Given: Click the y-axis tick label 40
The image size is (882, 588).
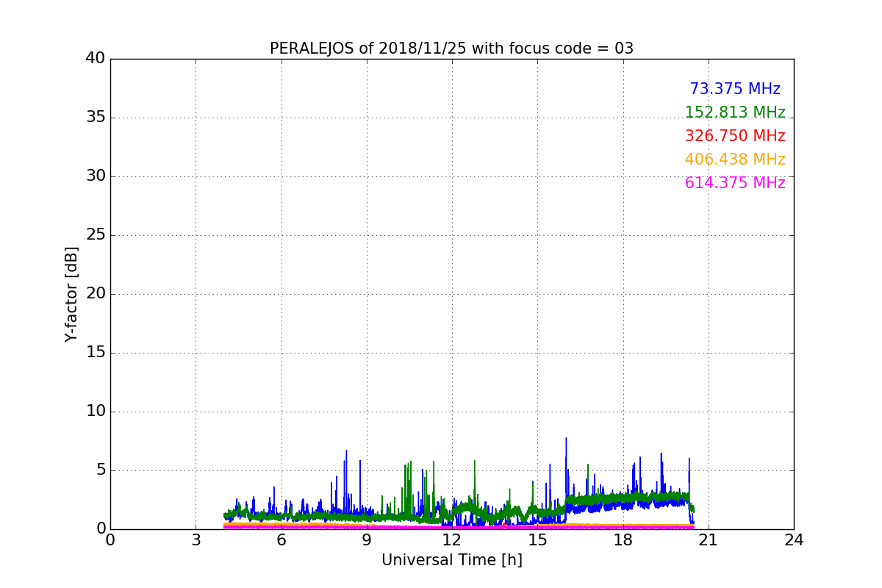Looking at the screenshot, I should click(96, 59).
